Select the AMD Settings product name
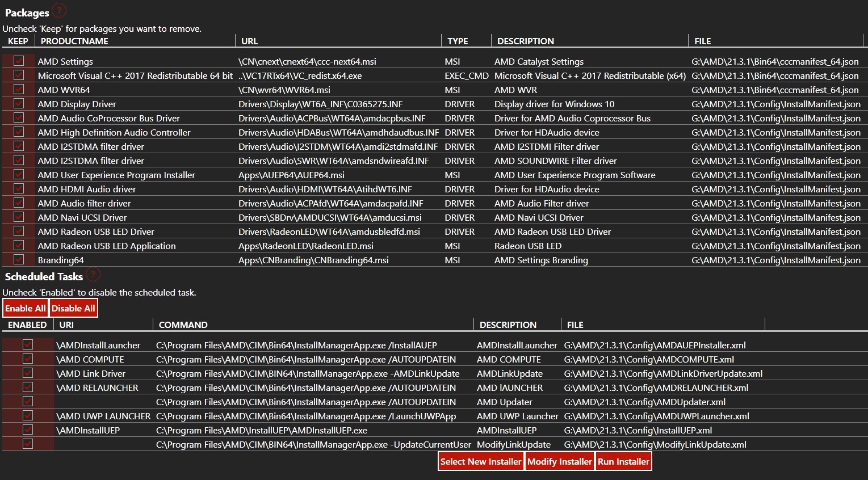The height and width of the screenshot is (480, 868). (x=65, y=61)
